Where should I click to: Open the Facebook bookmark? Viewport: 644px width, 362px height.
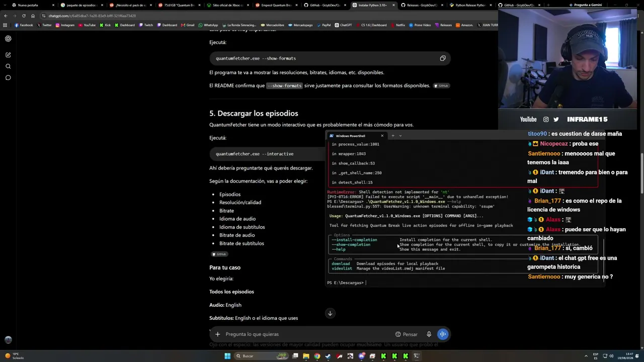click(24, 25)
